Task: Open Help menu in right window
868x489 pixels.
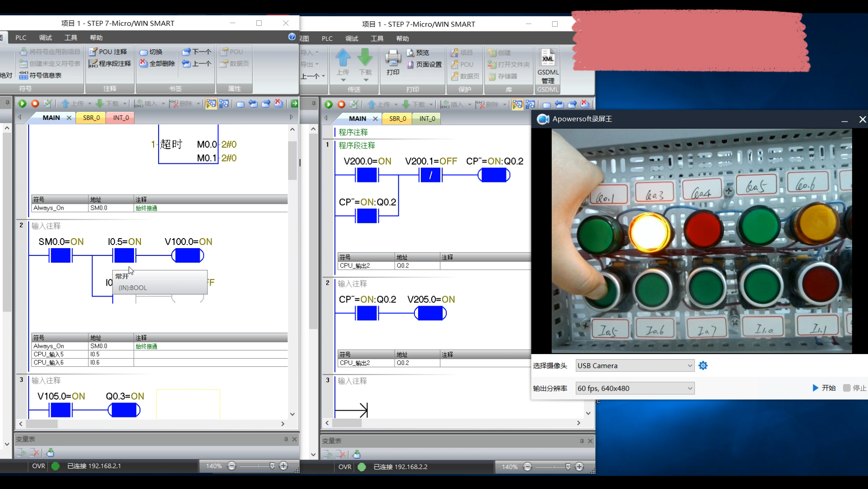Action: (402, 38)
